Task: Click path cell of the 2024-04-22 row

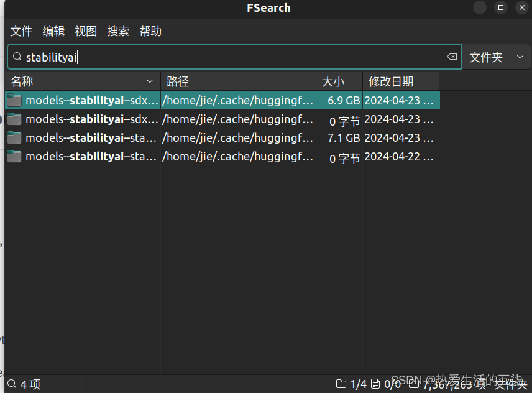Action: tap(238, 157)
